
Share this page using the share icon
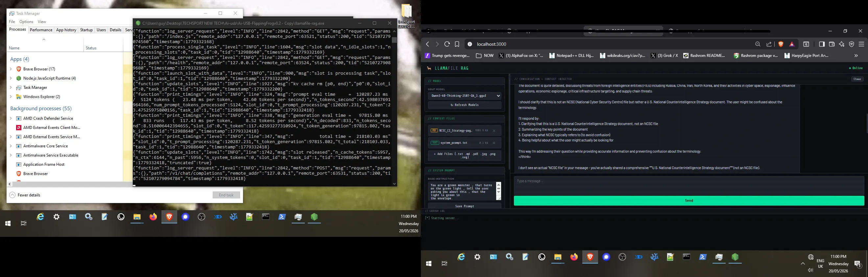click(x=769, y=44)
